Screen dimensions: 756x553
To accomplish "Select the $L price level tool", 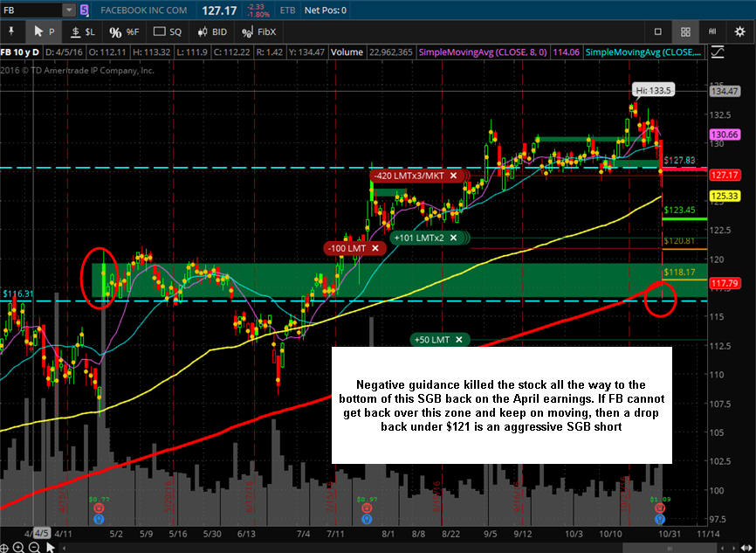I will (x=83, y=31).
